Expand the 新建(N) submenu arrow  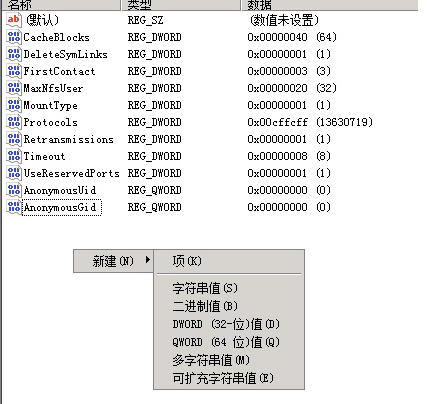pyautogui.click(x=148, y=260)
